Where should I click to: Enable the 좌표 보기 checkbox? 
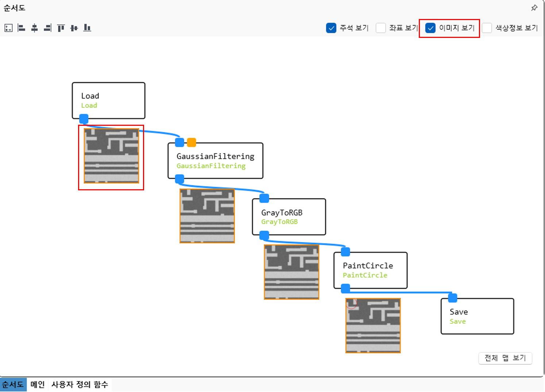(381, 28)
